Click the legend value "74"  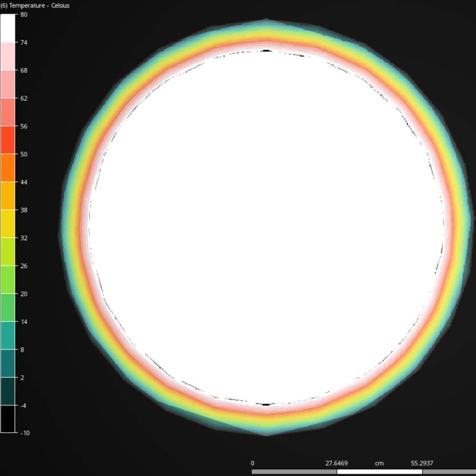24,43
